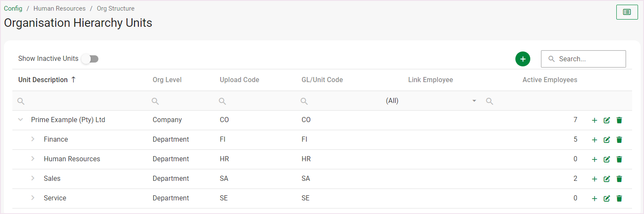
Task: Delete the Sales department unit
Action: tap(619, 179)
